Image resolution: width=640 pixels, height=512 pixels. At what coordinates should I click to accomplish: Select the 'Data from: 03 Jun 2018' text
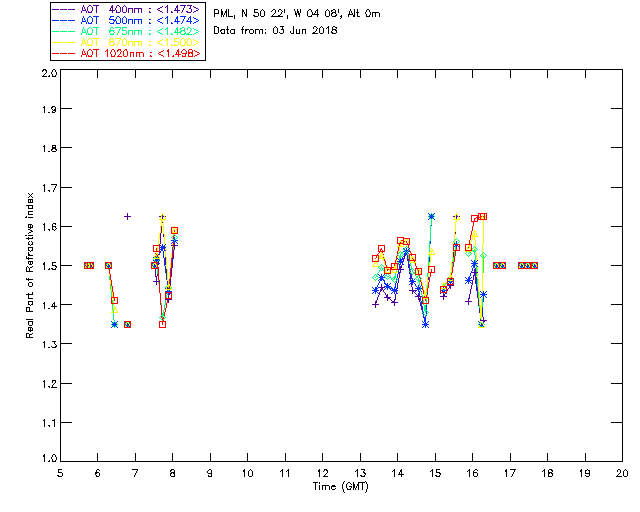(x=276, y=31)
